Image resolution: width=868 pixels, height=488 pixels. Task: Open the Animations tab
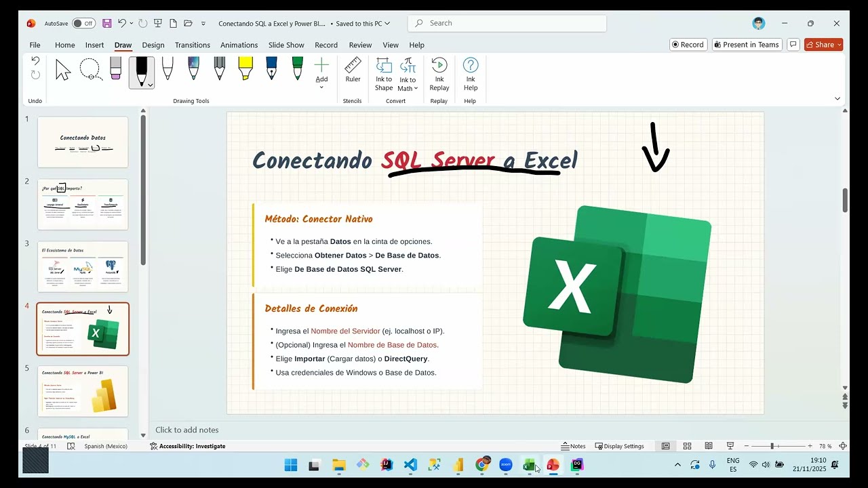point(239,45)
